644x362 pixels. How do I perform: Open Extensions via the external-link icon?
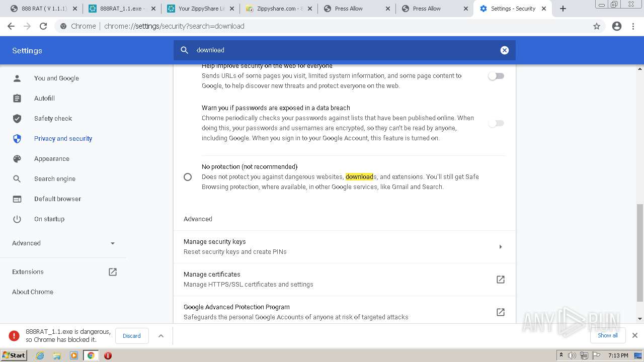click(x=113, y=272)
